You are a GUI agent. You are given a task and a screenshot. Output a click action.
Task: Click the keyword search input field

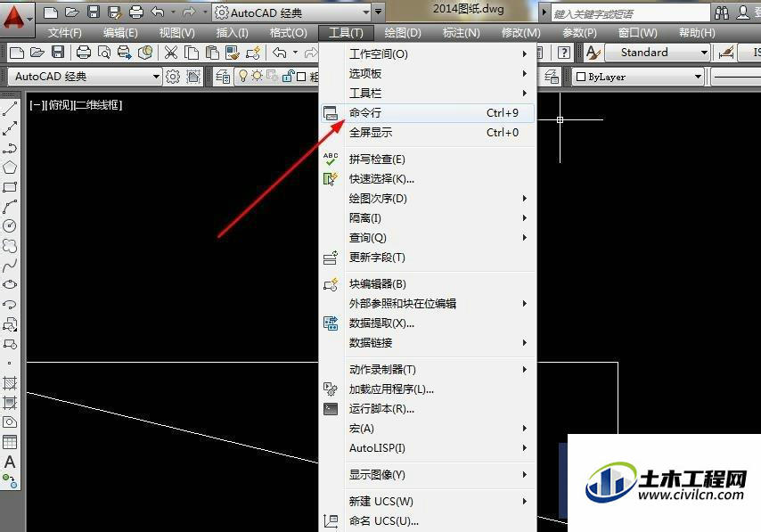click(630, 13)
